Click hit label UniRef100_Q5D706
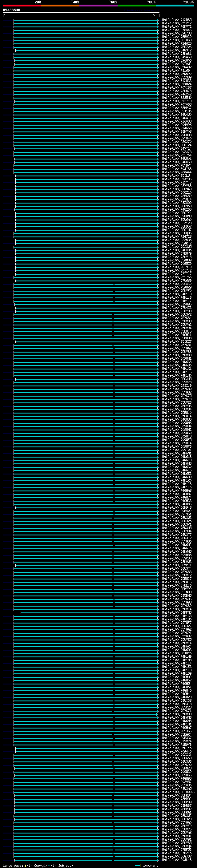The height and width of the screenshot is (868, 197). [x=177, y=47]
